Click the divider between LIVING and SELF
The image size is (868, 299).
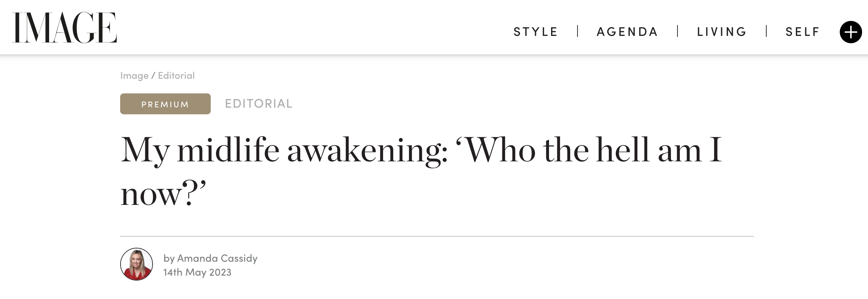766,31
